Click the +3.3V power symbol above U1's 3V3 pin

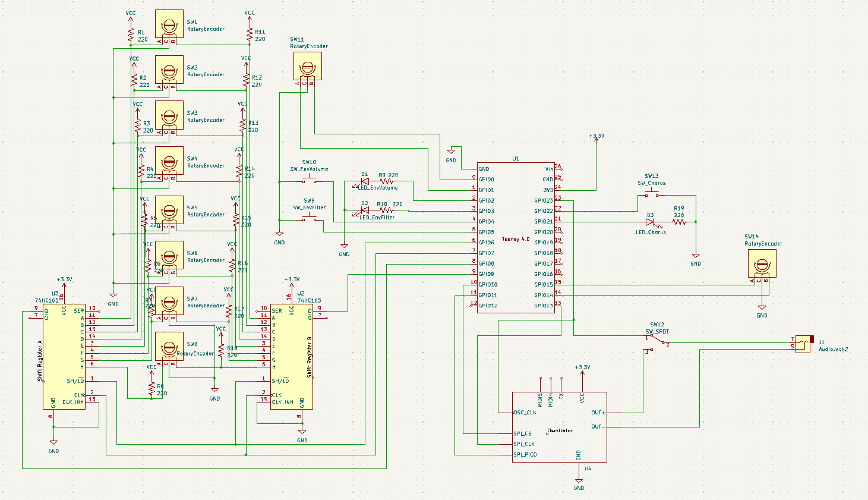point(596,138)
